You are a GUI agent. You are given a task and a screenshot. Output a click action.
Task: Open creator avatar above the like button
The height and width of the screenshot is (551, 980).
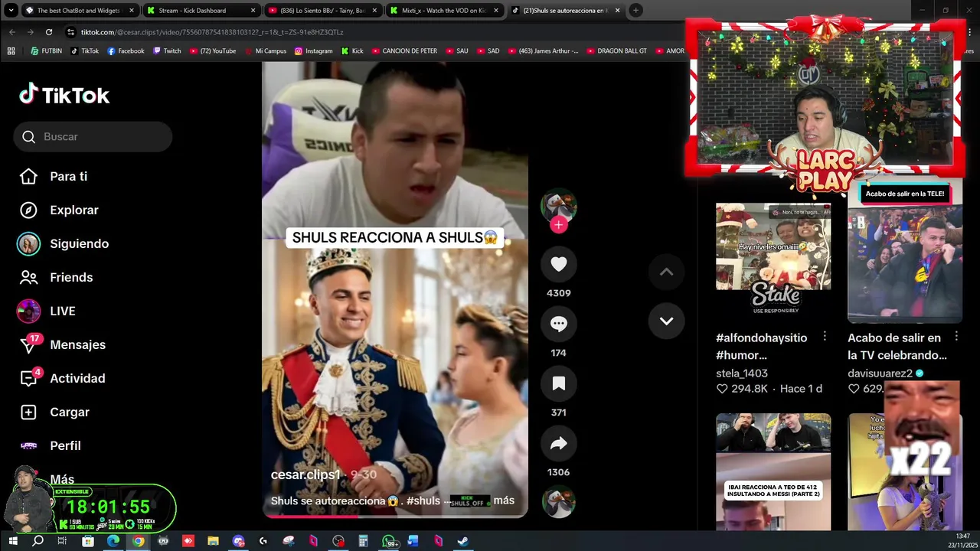(x=559, y=205)
